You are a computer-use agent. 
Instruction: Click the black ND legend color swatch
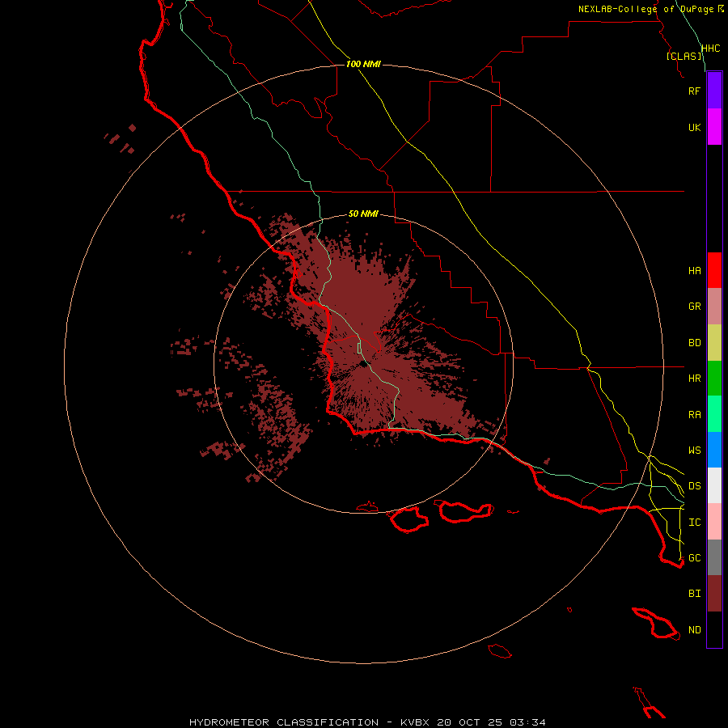[714, 629]
